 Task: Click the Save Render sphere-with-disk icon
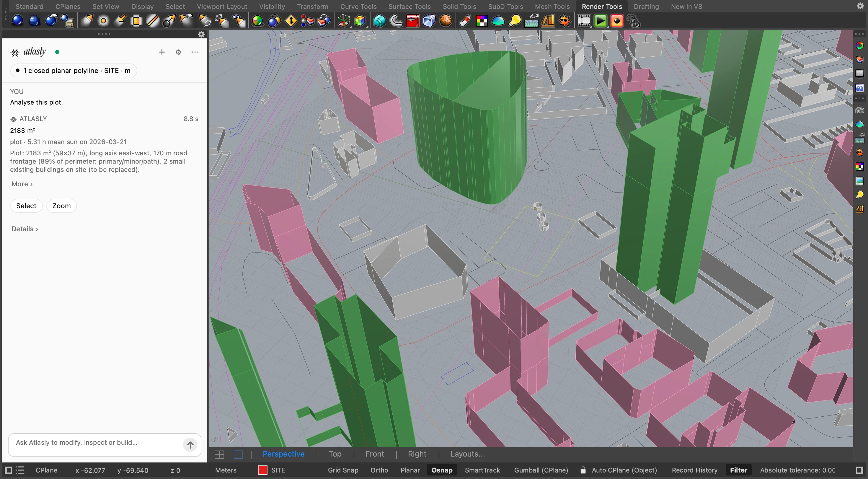(x=67, y=21)
